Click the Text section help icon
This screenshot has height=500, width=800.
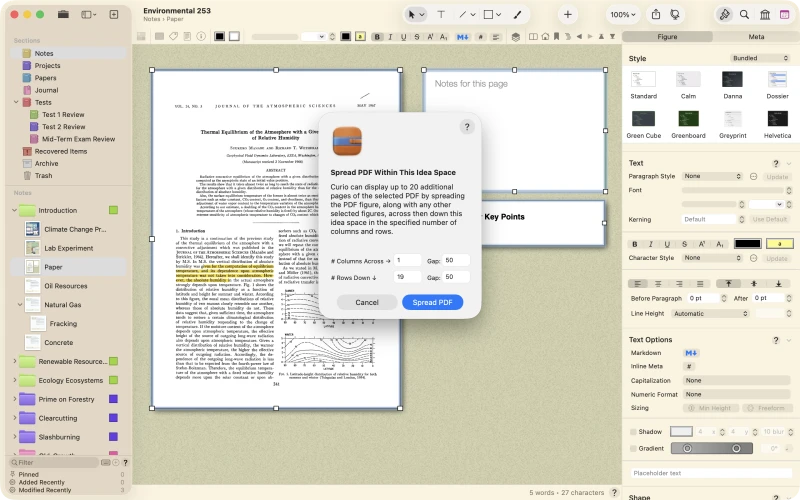[x=776, y=163]
